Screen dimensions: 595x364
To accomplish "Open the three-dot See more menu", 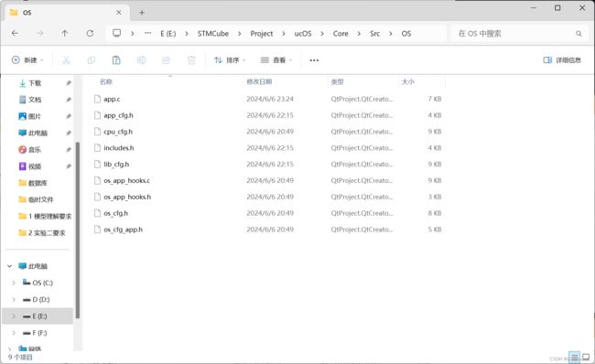I will [x=314, y=60].
